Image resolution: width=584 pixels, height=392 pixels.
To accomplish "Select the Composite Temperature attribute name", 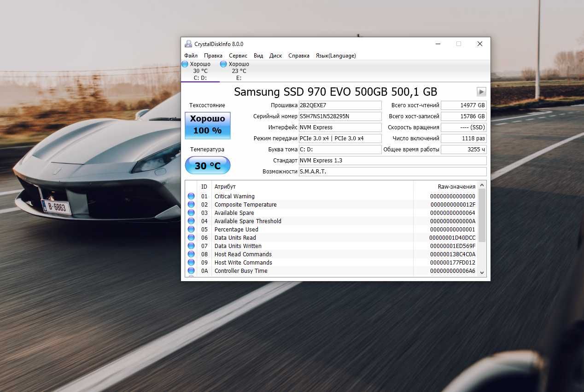I will (x=245, y=205).
